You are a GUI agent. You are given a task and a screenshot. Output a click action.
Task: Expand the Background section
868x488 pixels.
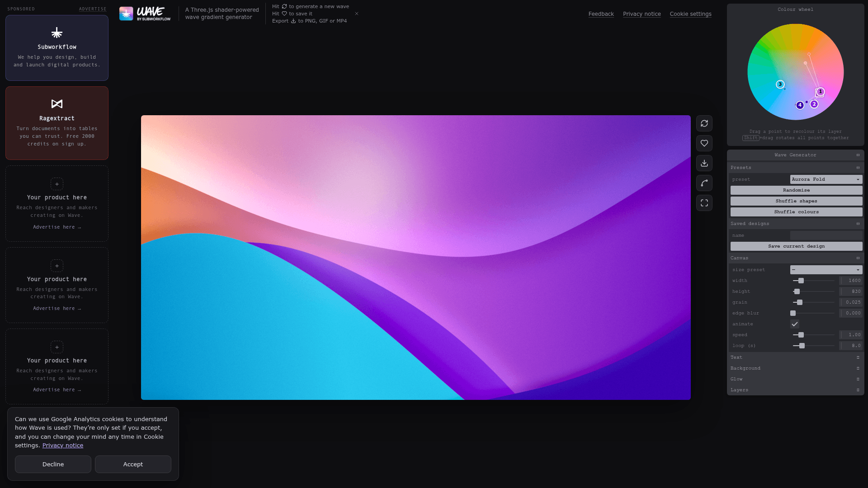click(x=796, y=368)
